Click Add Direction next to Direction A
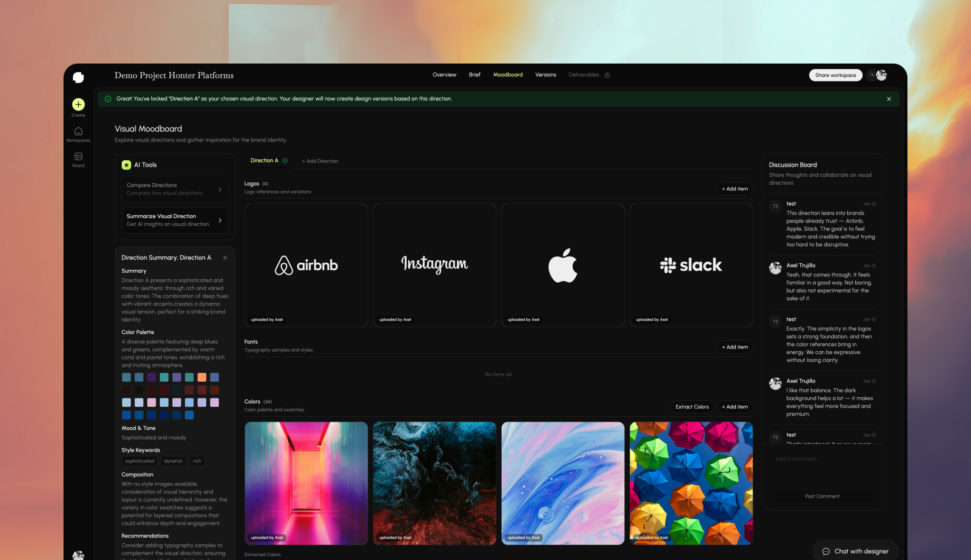The width and height of the screenshot is (971, 560). 320,161
